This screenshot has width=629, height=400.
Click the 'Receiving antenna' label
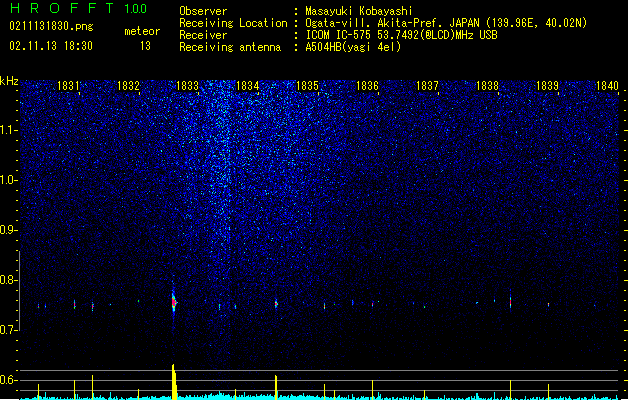pos(230,47)
